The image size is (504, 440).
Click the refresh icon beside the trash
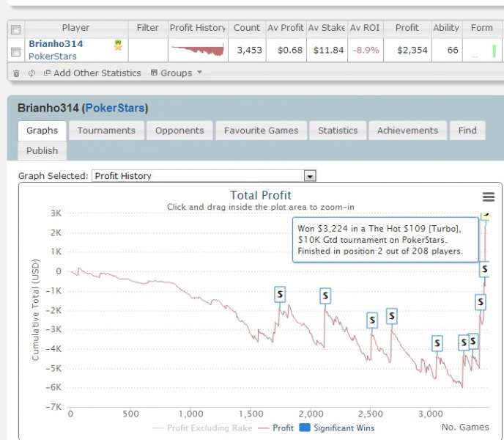(x=31, y=73)
